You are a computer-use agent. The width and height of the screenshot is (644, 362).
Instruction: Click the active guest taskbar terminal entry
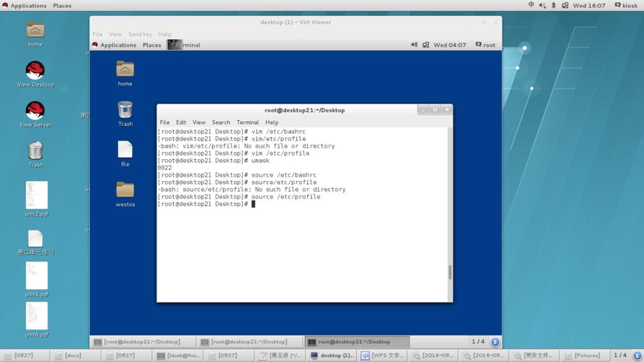tap(357, 342)
